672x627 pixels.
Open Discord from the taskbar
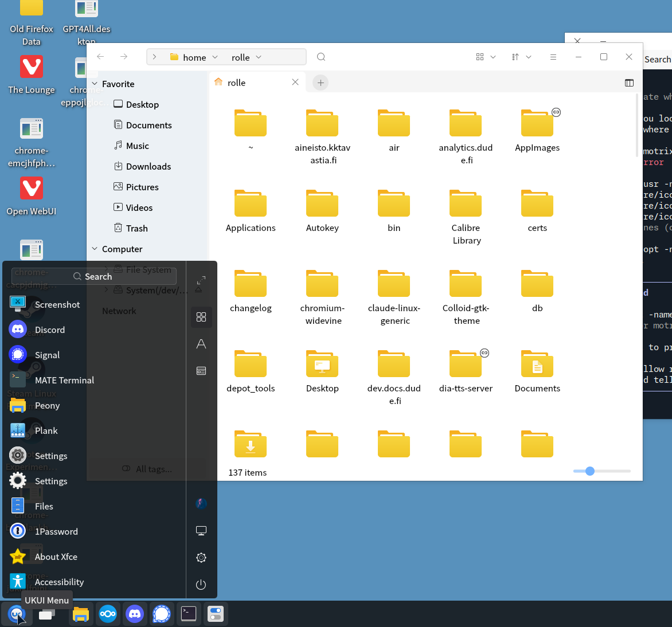(135, 614)
